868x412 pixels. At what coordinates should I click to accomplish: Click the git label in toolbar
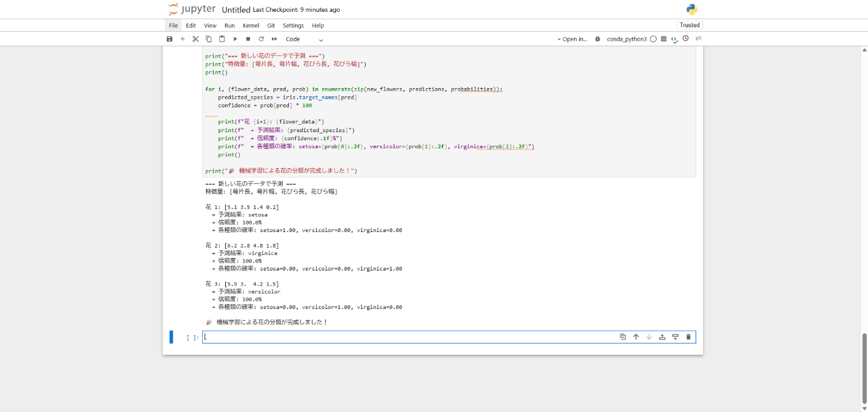(x=698, y=38)
